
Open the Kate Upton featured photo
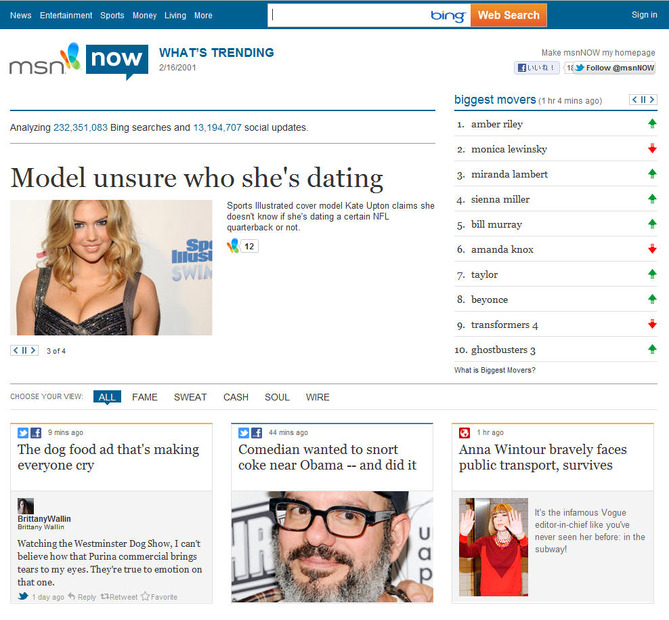(111, 268)
